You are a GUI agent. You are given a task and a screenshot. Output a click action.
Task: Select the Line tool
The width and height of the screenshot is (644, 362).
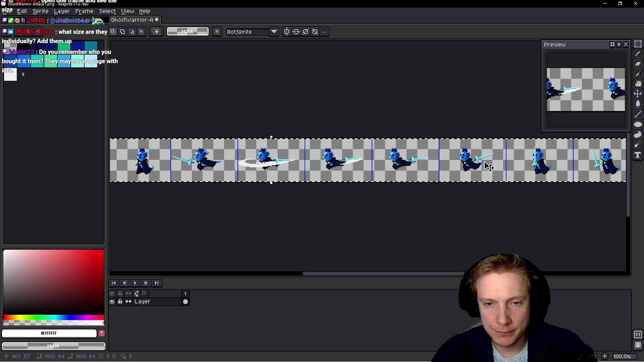pyautogui.click(x=638, y=115)
